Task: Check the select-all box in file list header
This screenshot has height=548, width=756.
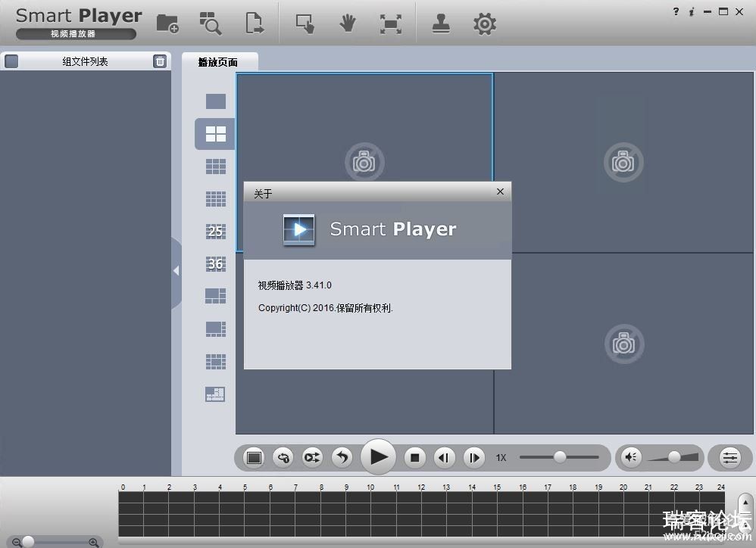Action: (x=11, y=61)
